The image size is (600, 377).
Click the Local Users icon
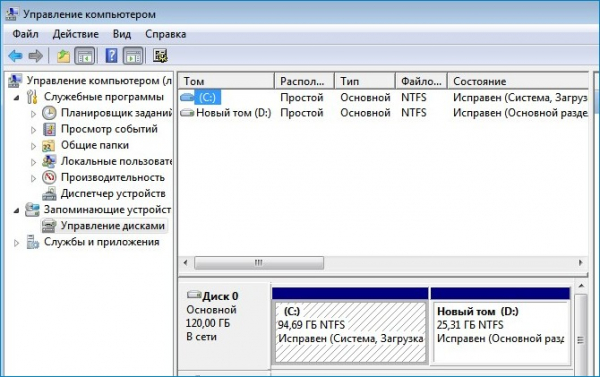tap(49, 161)
